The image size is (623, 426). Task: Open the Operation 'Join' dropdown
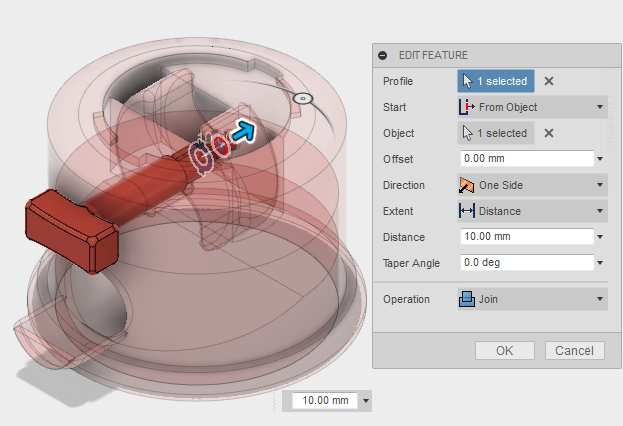[x=532, y=299]
